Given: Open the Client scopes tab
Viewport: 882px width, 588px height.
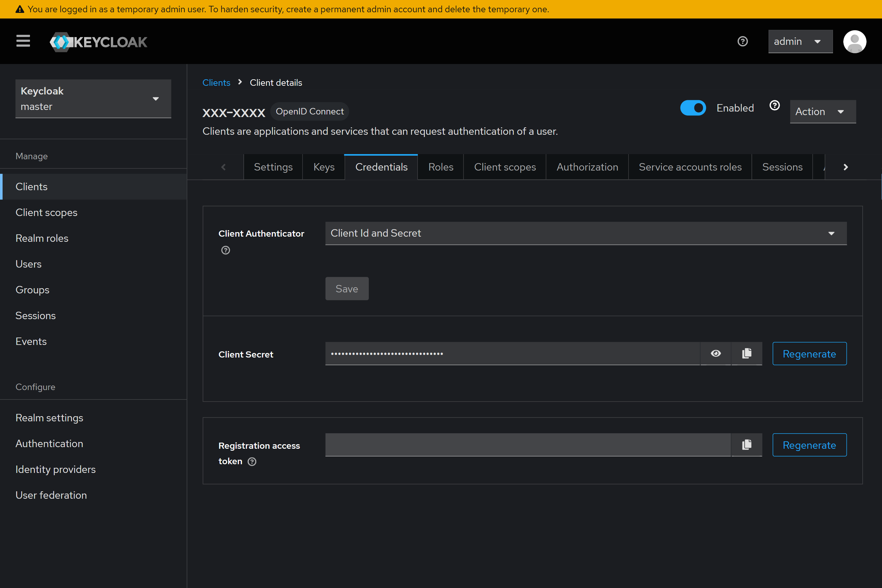Looking at the screenshot, I should 505,167.
